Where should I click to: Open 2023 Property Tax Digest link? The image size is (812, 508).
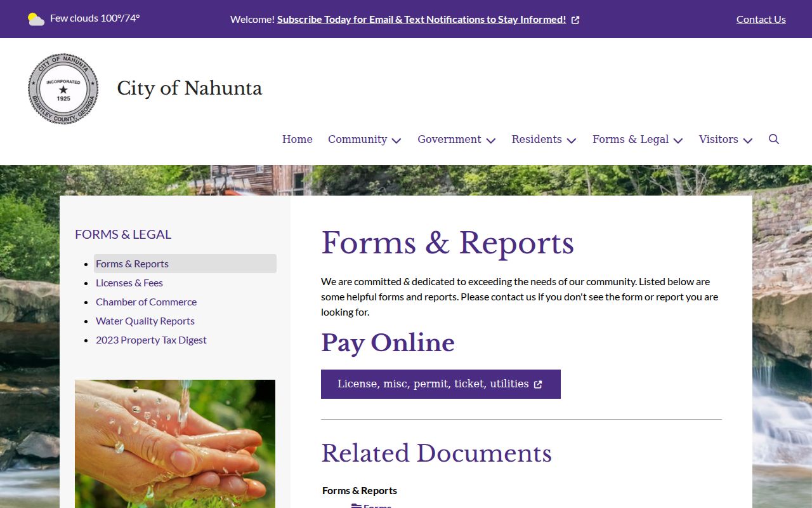click(x=151, y=340)
